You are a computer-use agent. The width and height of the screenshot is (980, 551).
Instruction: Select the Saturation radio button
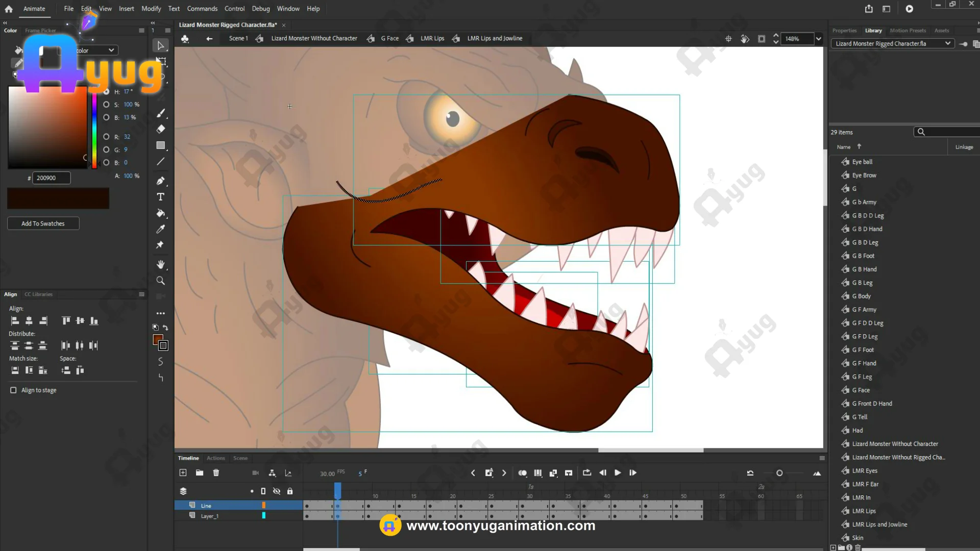point(106,105)
